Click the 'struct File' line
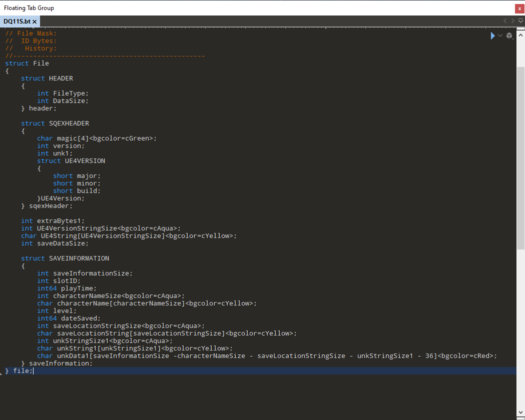 (x=27, y=63)
